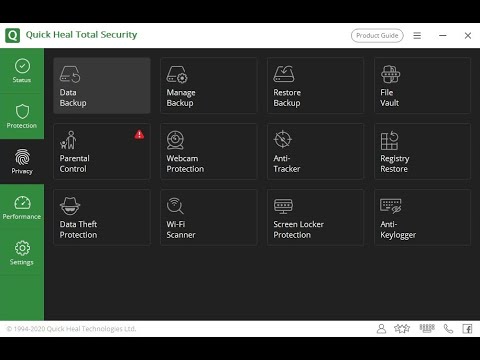The image size is (480, 360).
Task: Open the Screen Locker Protection tile
Action: click(x=315, y=217)
